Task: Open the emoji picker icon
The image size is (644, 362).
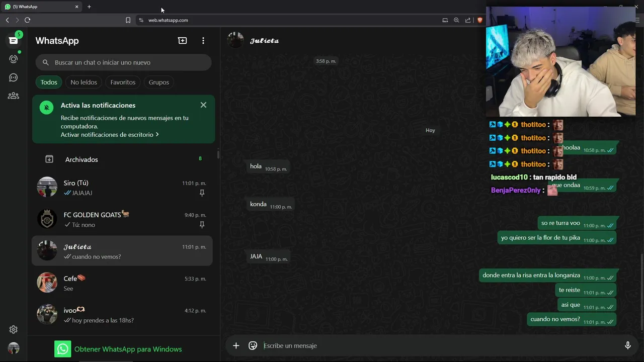Action: (253, 345)
